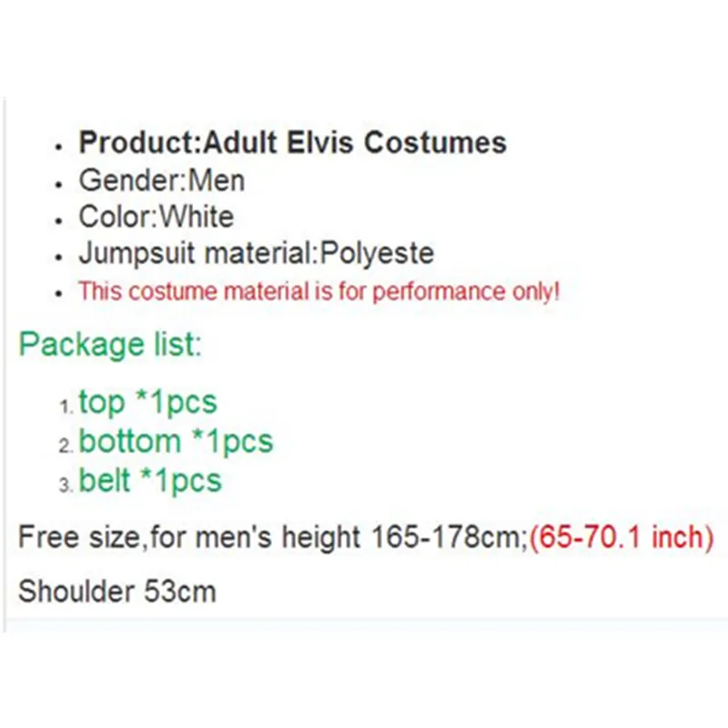
Task: Click the green Package list heading
Action: pos(110,345)
